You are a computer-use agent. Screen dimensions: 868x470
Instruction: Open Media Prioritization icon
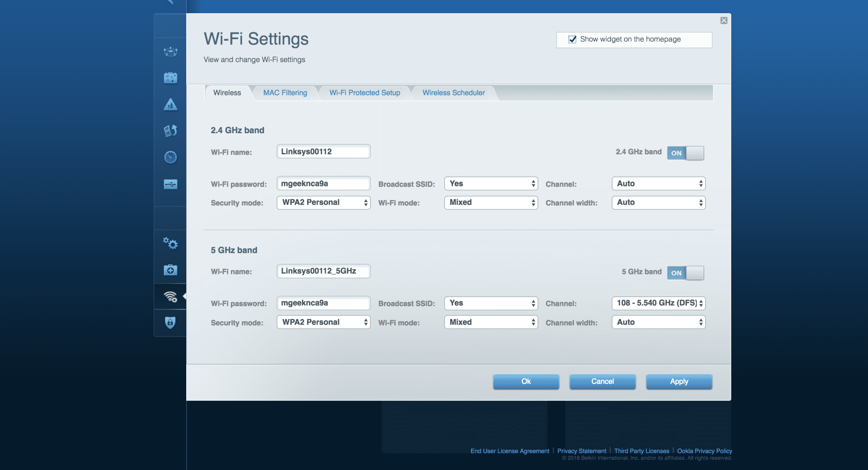pyautogui.click(x=170, y=131)
